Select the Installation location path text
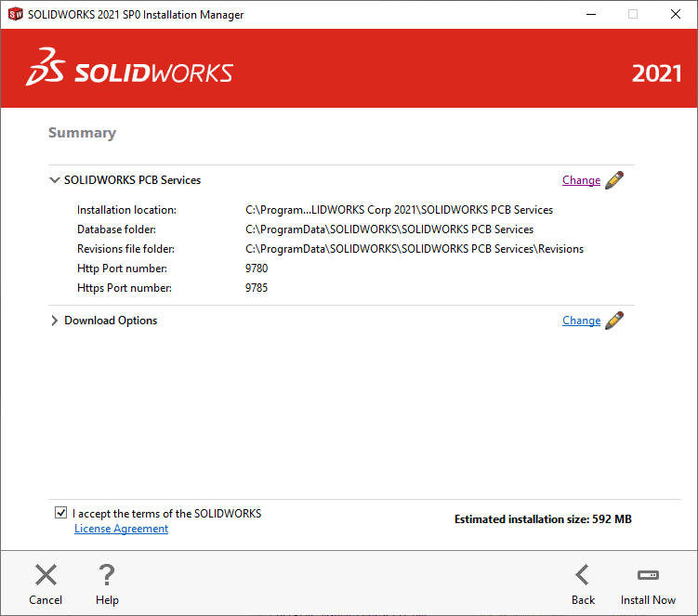698x616 pixels. (x=399, y=210)
